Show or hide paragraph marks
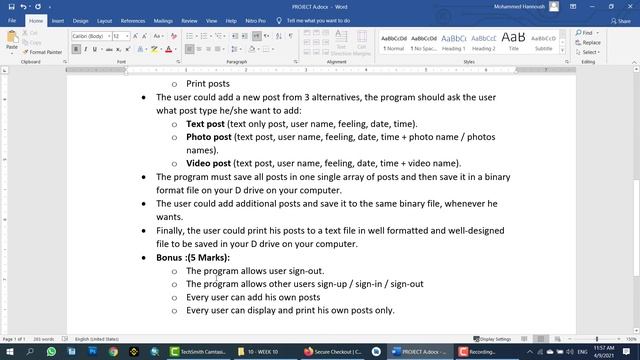Image resolution: width=640 pixels, height=360 pixels. pos(291,36)
